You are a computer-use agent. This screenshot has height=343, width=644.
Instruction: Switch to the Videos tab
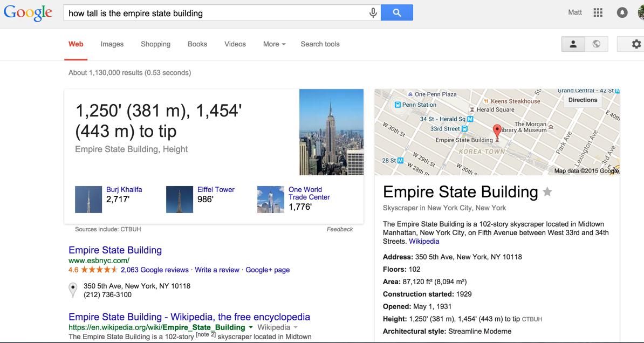coord(235,44)
